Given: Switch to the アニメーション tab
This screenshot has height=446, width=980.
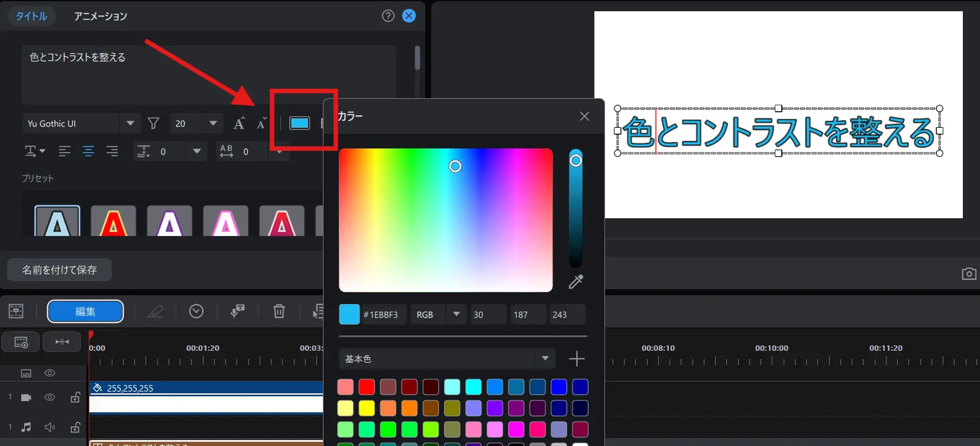Looking at the screenshot, I should pyautogui.click(x=101, y=16).
